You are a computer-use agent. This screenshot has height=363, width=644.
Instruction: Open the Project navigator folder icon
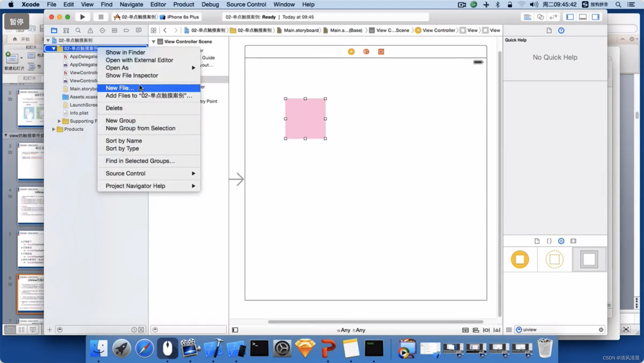54,30
